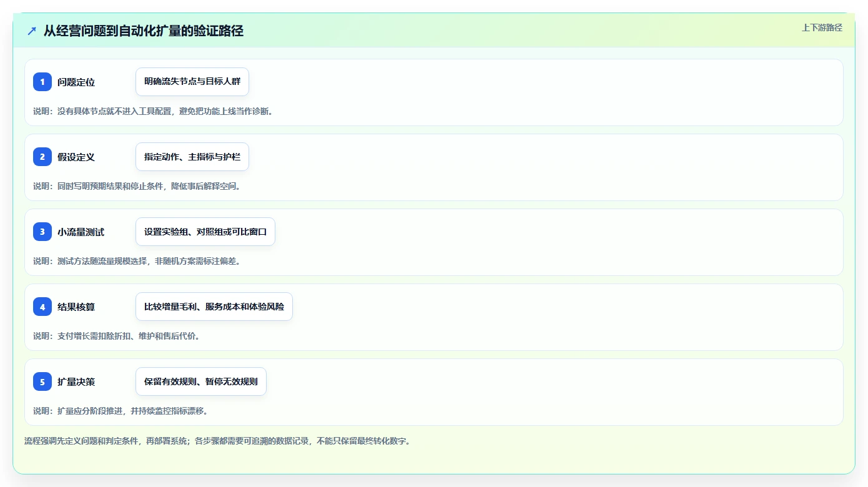Click the note 扩量应分阶段推进
This screenshot has height=487, width=868.
[90, 411]
